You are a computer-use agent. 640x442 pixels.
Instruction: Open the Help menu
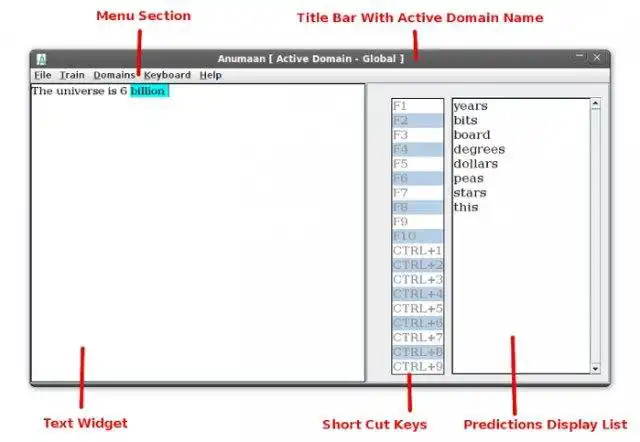click(211, 75)
